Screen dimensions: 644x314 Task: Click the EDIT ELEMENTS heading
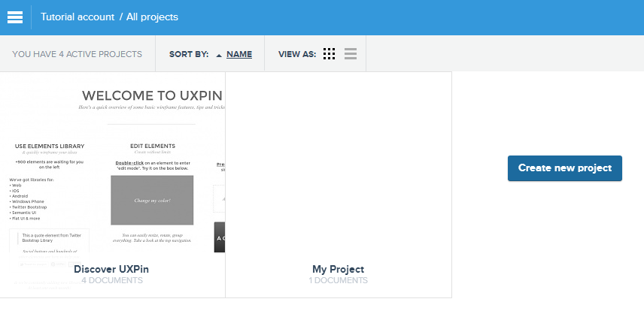pos(153,146)
